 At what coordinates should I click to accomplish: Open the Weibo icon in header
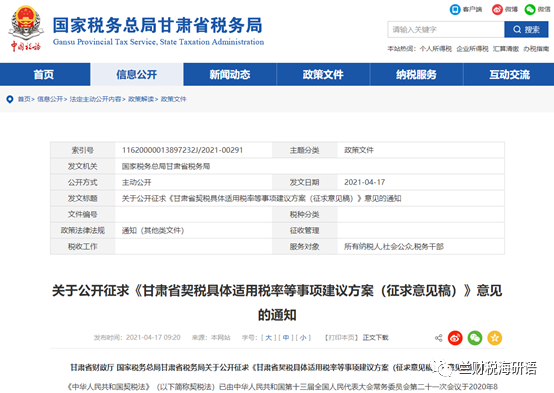coord(497,9)
